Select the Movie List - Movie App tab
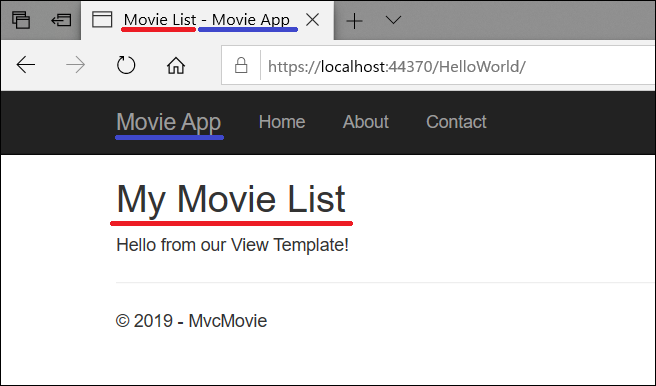Screen dimensions: 656x386 click(x=208, y=20)
